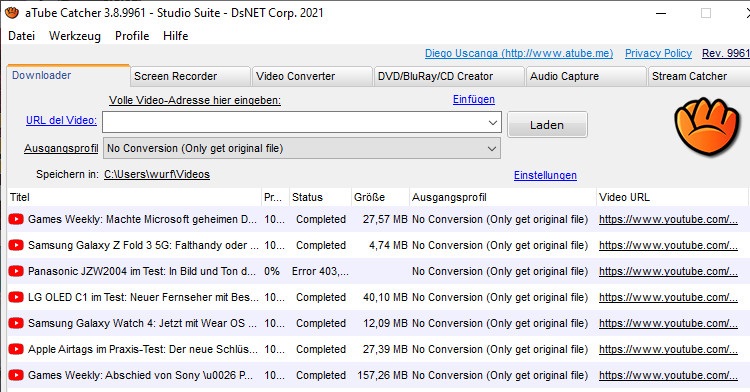Select row 'Apple Airtags im Praxis-Test'
Image resolution: width=750 pixels, height=392 pixels.
click(x=378, y=349)
